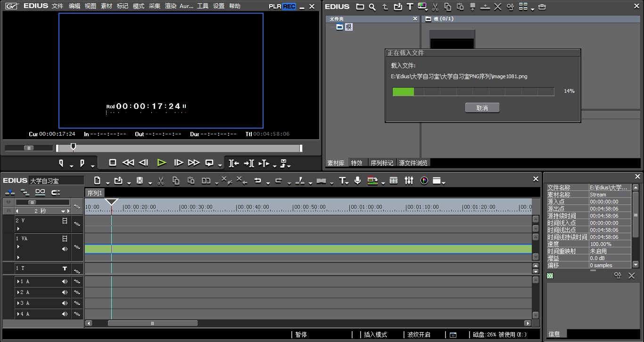Screen dimensions: 644x342
Task: Click the player position slider handle
Action: pos(73,147)
